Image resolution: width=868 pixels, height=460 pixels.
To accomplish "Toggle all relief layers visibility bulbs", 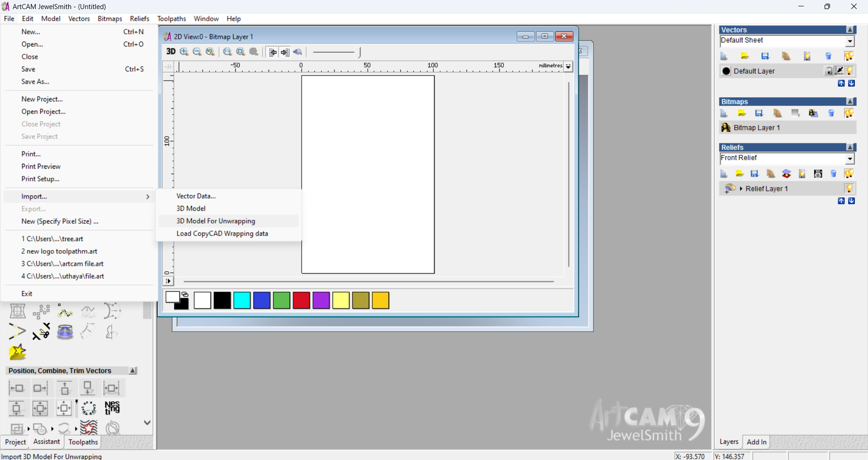I will [x=849, y=174].
